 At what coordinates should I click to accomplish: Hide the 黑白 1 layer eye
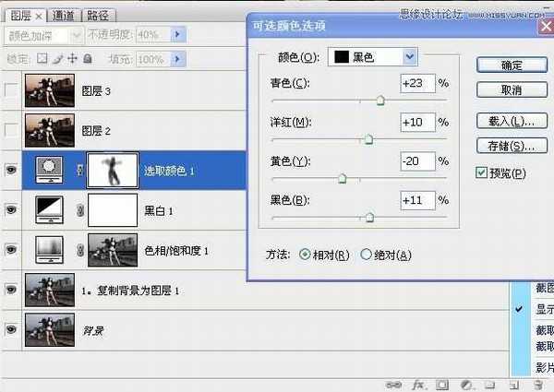pos(11,209)
